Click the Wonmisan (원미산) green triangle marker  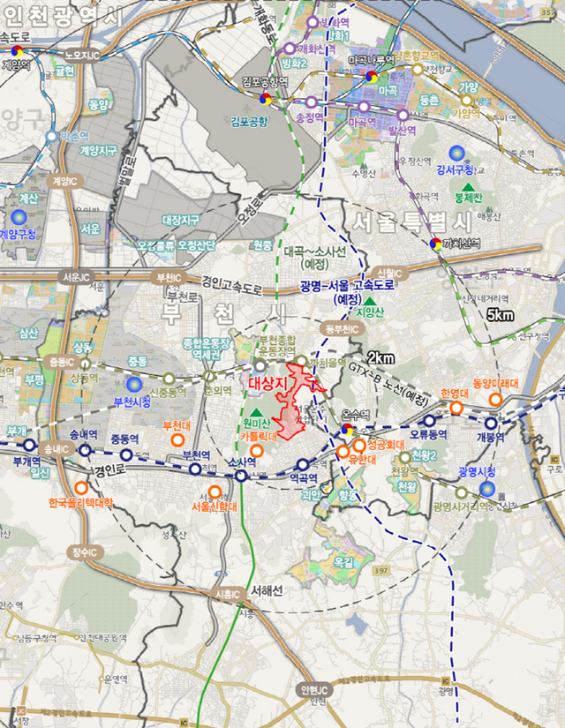tap(257, 412)
